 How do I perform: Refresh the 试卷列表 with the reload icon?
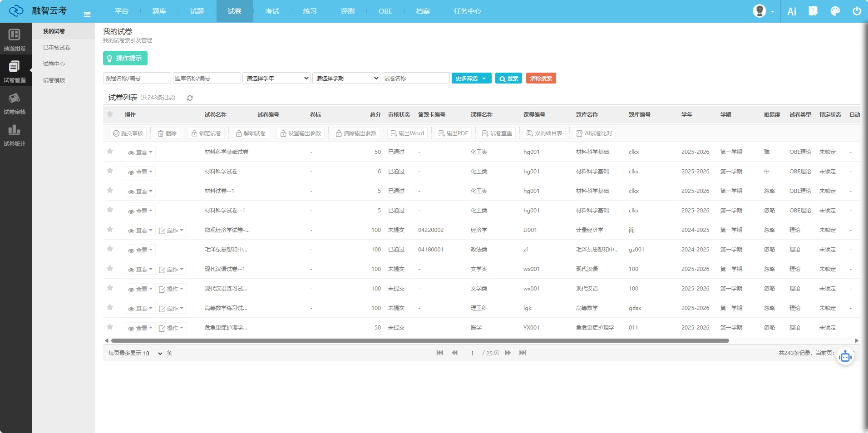pyautogui.click(x=190, y=98)
